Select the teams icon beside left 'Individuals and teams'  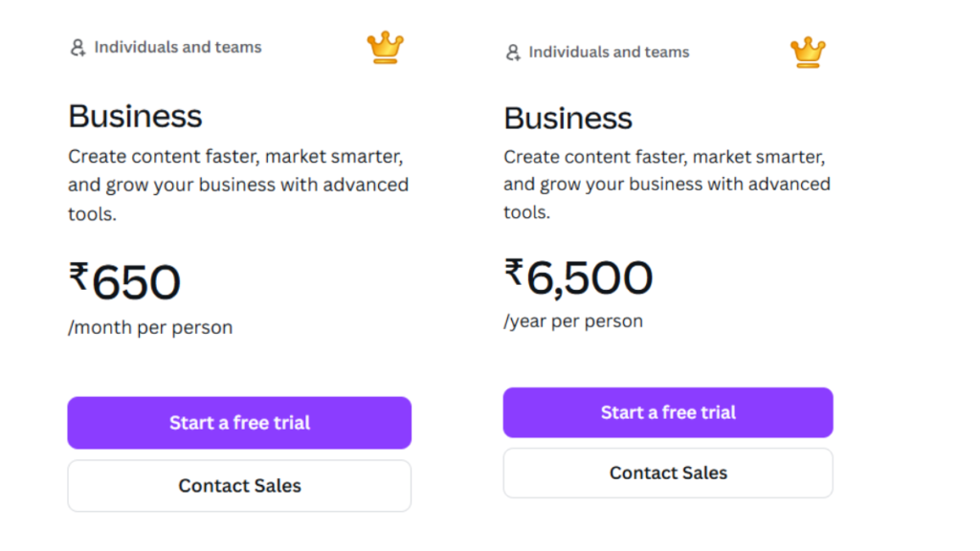(x=76, y=46)
